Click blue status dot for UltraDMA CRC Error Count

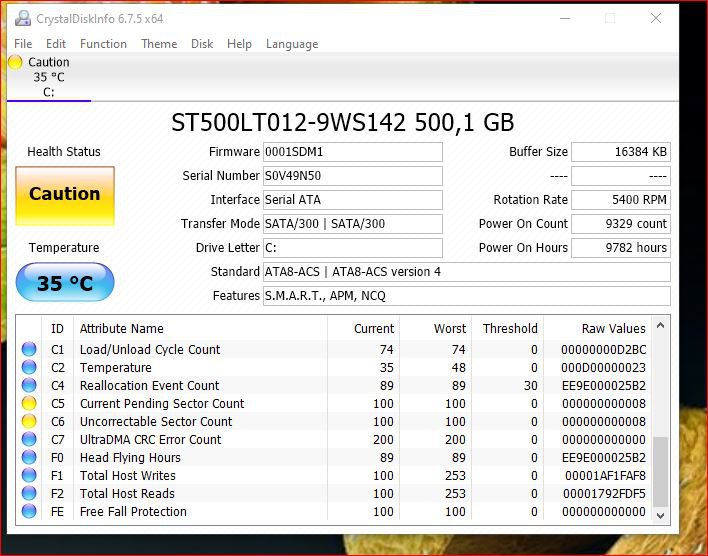tap(29, 439)
